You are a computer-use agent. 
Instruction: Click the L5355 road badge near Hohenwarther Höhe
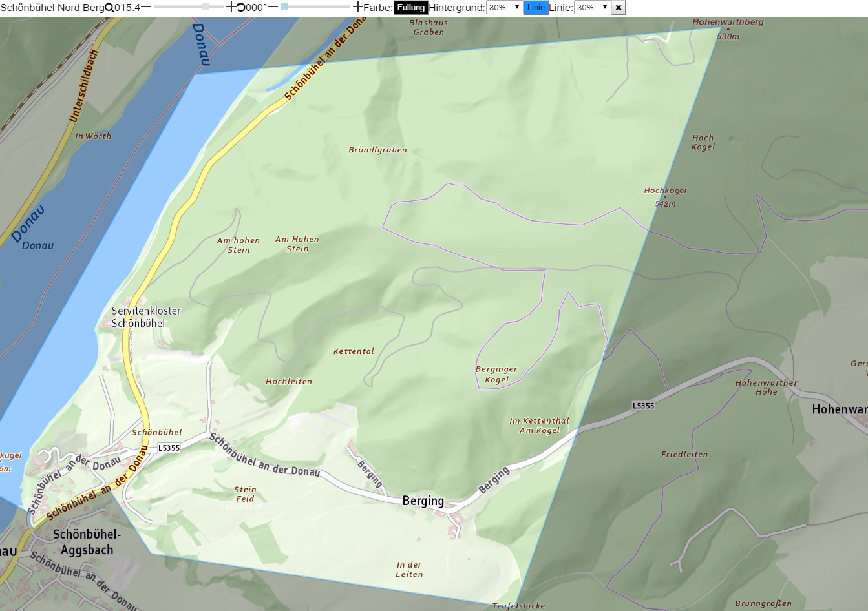point(643,406)
